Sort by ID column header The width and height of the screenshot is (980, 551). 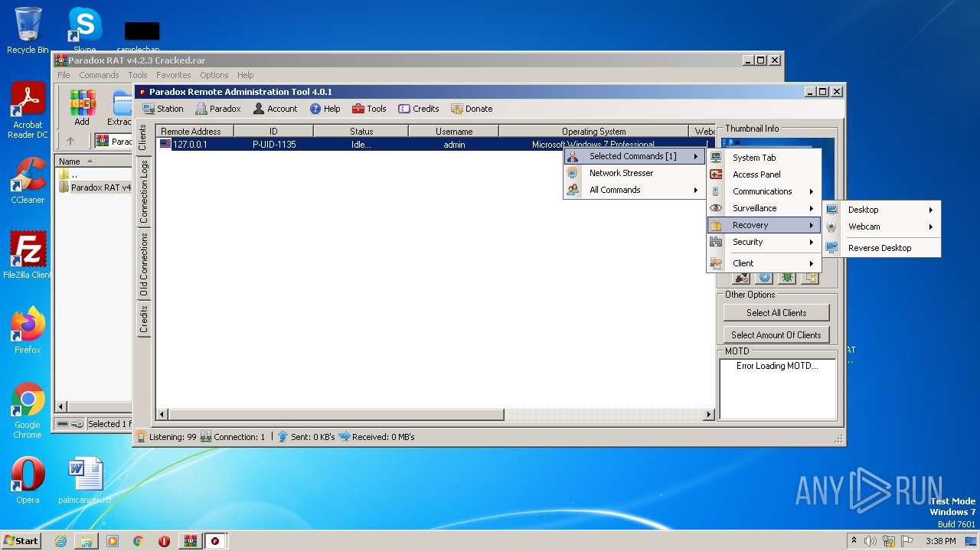pyautogui.click(x=273, y=131)
